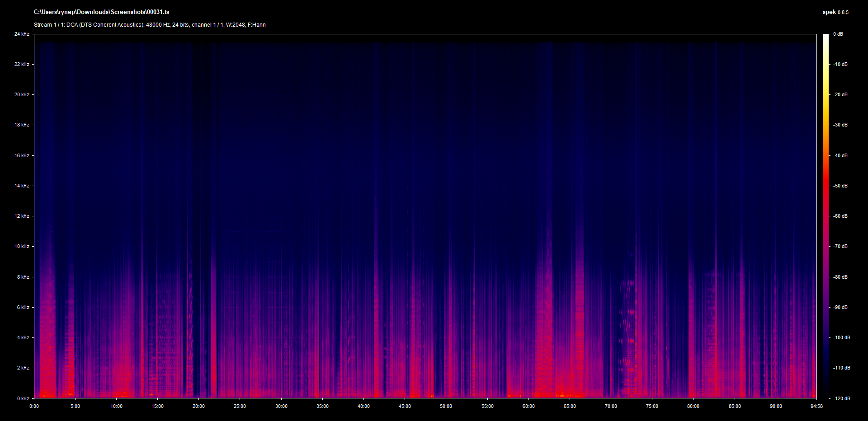Click the -50 dB label on scale
Viewport: 868px width, 421px height.
(840, 186)
